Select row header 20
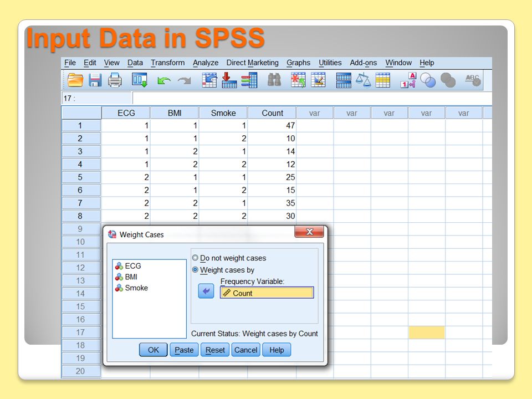Image resolution: width=532 pixels, height=399 pixels. [x=81, y=371]
